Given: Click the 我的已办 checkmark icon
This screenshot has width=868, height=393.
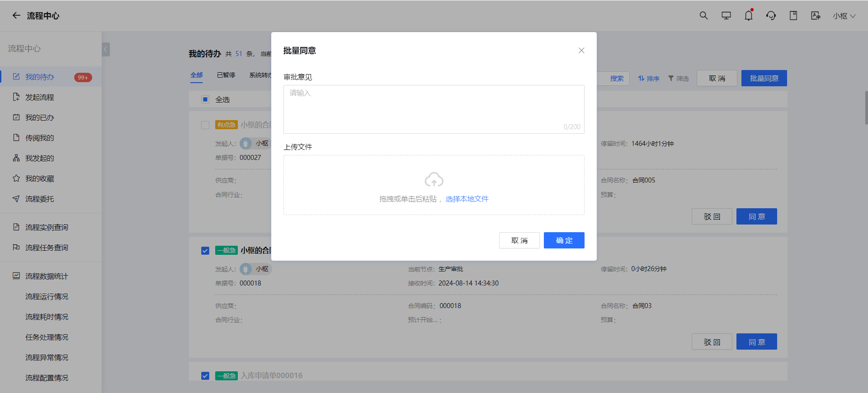Looking at the screenshot, I should pos(16,117).
